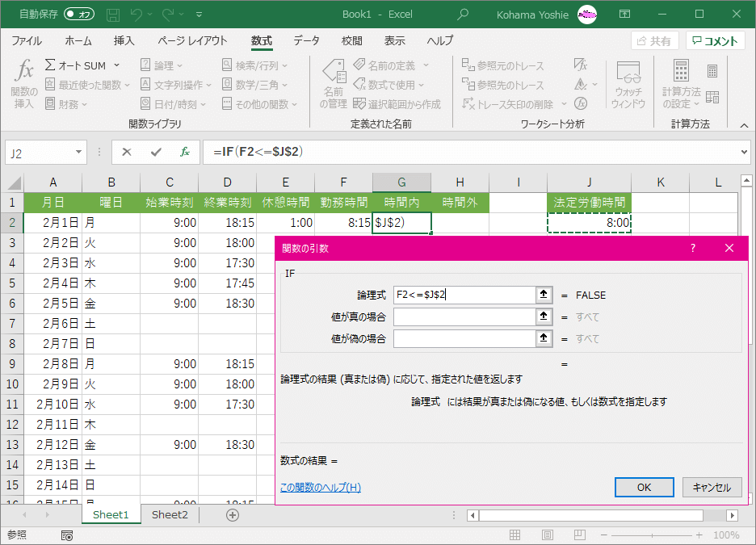Expand the Name Box dropdown arrow
The width and height of the screenshot is (756, 545).
coord(79,152)
